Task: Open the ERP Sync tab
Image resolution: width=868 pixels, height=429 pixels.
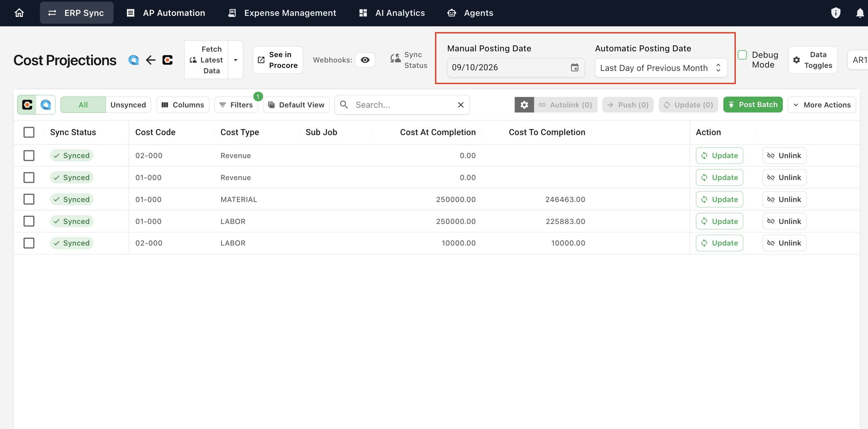Action: (77, 13)
